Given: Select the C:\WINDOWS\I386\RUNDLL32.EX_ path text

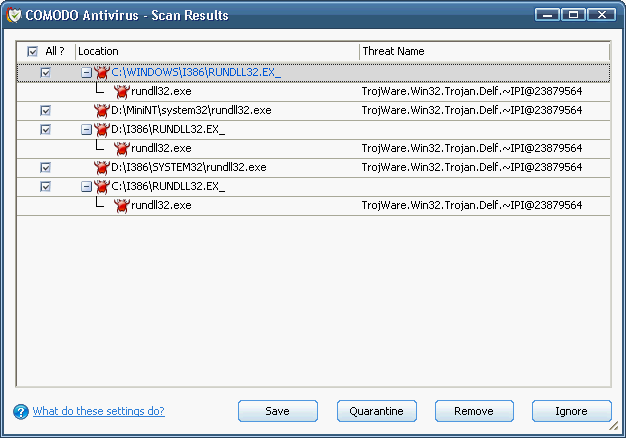Looking at the screenshot, I should pyautogui.click(x=196, y=72).
